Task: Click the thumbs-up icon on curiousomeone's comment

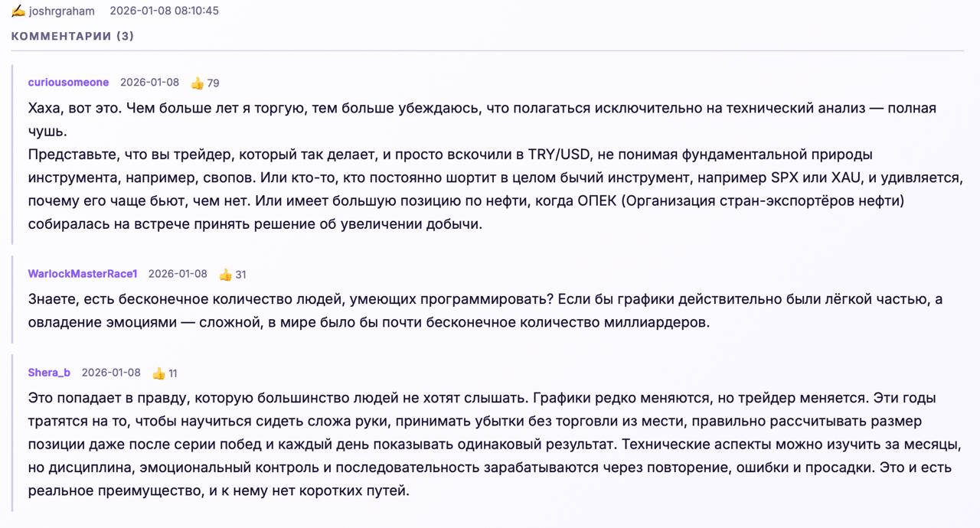Action: 197,83
